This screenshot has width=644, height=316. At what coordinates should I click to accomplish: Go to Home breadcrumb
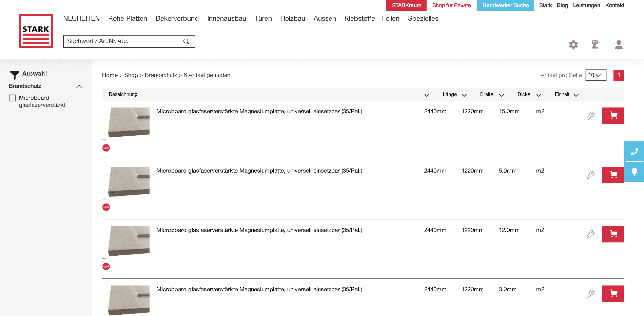pos(110,75)
